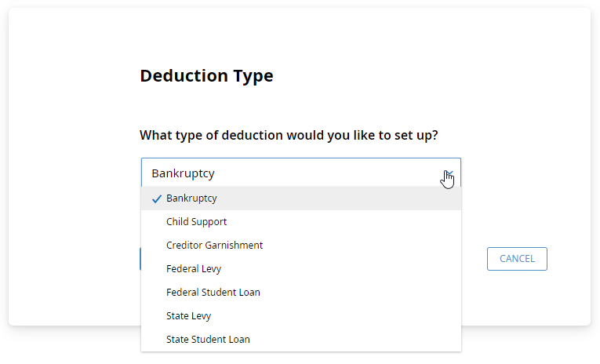Choose Federal Student Loan option
Viewport: 600px width, 364px height.
[x=213, y=293]
